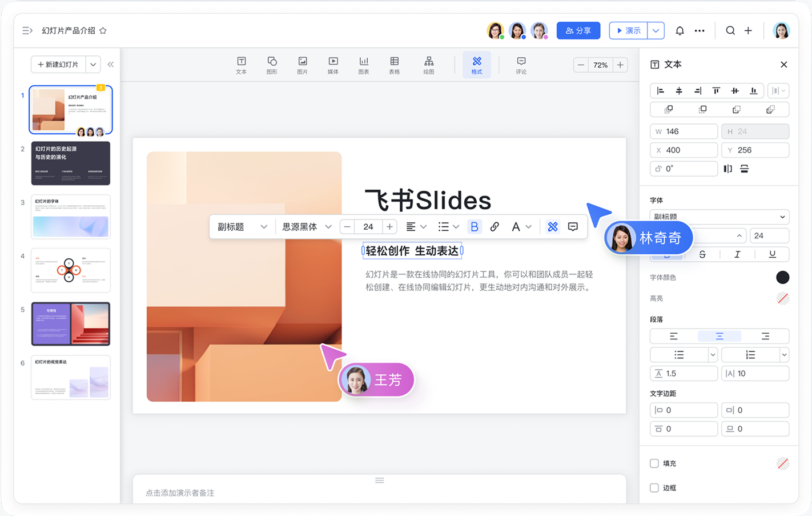Increase font size in floating toolbar
The width and height of the screenshot is (812, 516).
pos(389,227)
